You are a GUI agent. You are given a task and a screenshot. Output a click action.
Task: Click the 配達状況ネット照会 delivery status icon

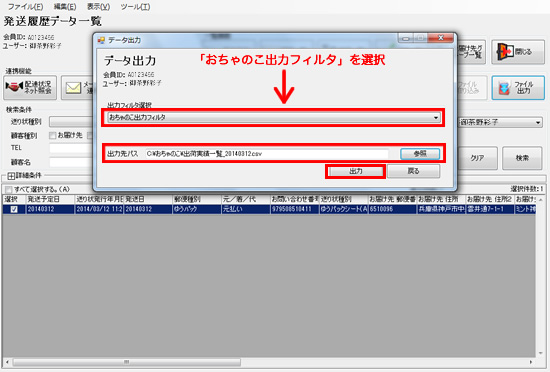pyautogui.click(x=14, y=87)
